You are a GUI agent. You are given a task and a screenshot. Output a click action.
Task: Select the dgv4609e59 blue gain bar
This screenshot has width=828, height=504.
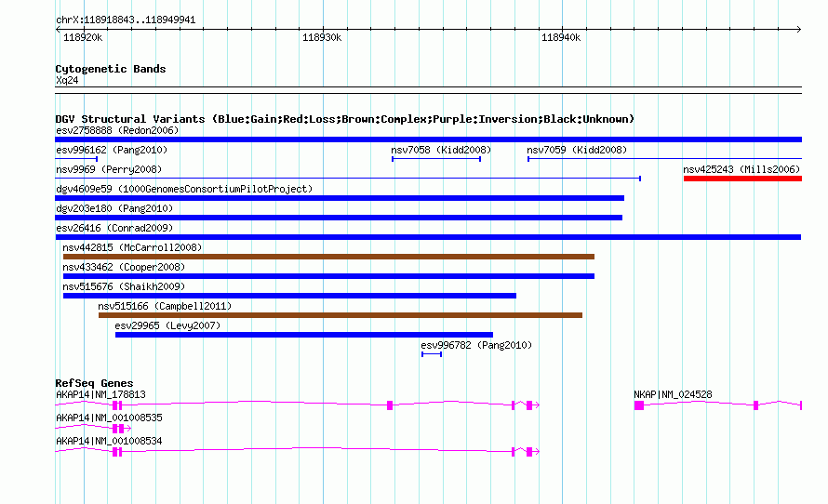point(340,198)
